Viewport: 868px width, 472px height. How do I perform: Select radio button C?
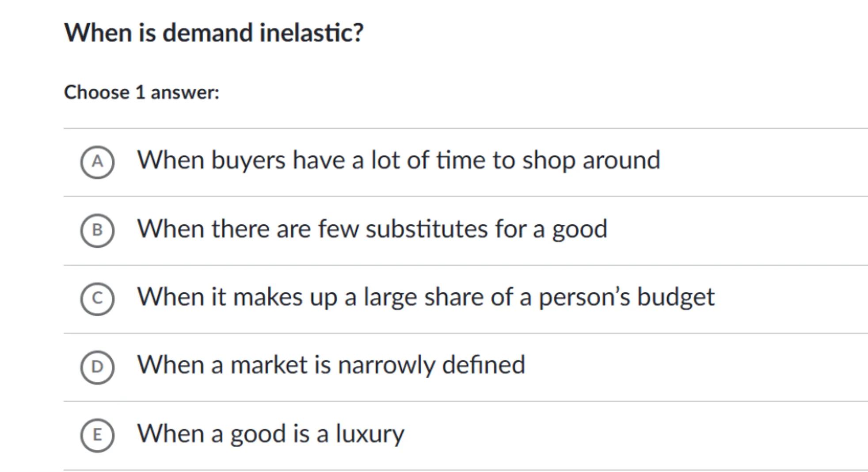(97, 299)
